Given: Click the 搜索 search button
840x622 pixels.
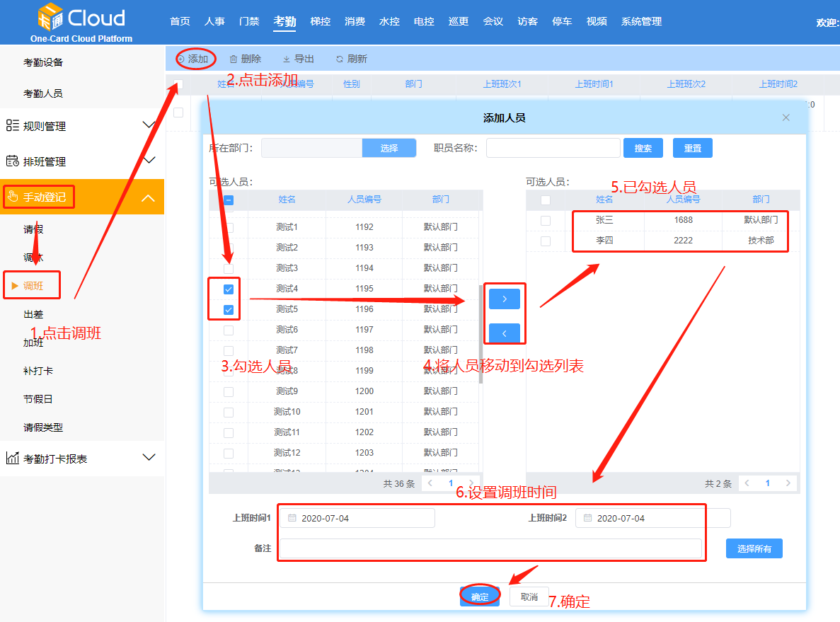Looking at the screenshot, I should (x=643, y=147).
